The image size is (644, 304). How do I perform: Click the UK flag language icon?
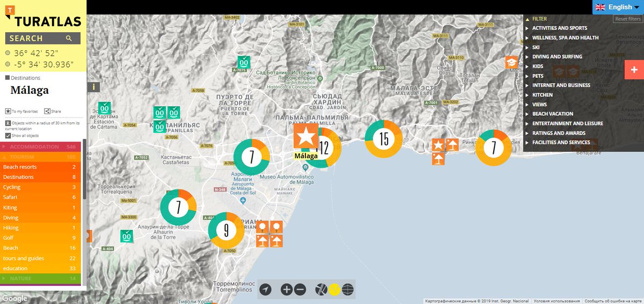click(x=600, y=7)
